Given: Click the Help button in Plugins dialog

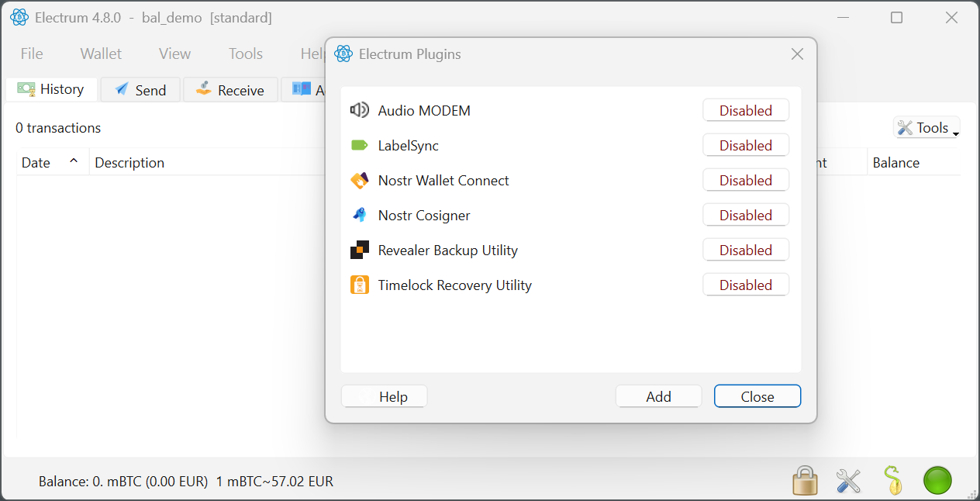Looking at the screenshot, I should click(385, 396).
